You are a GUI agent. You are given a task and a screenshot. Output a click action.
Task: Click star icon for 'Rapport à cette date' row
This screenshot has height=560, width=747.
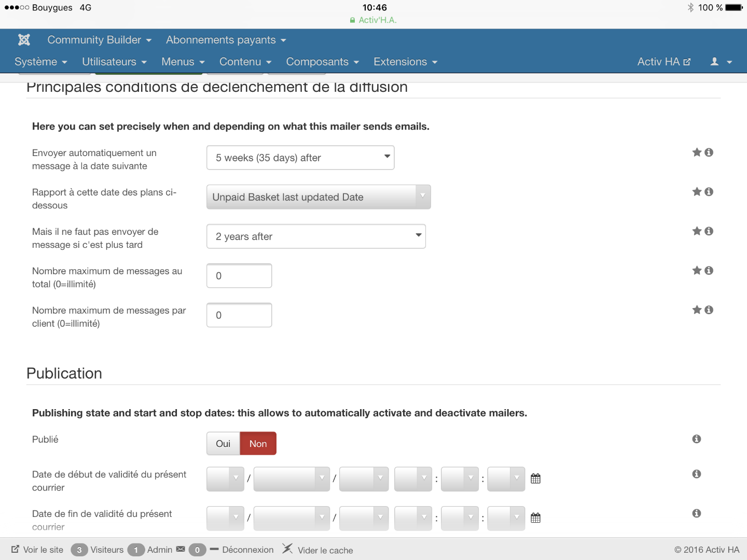click(x=697, y=192)
